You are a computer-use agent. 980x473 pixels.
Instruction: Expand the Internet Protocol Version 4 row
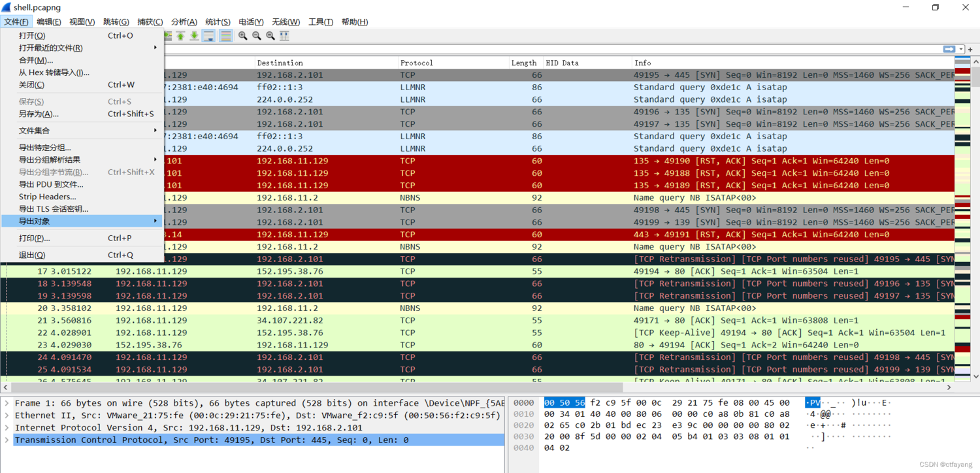tap(7, 428)
